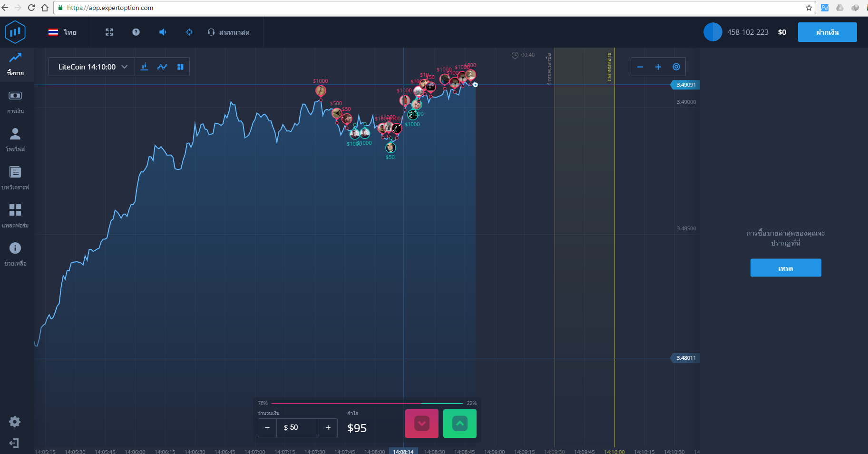Open the Profile (โพรไฟล์) sidebar tab

(x=15, y=140)
